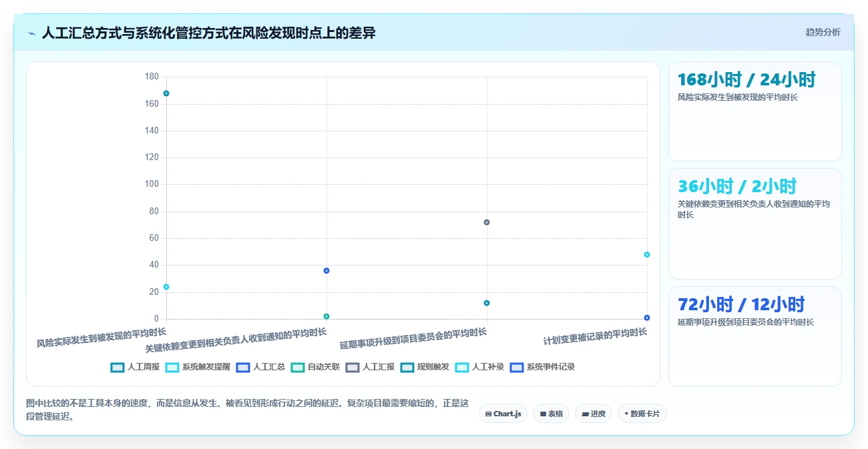868x449 pixels.
Task: Toggle the 人工汇报 legend series
Action: [x=370, y=367]
